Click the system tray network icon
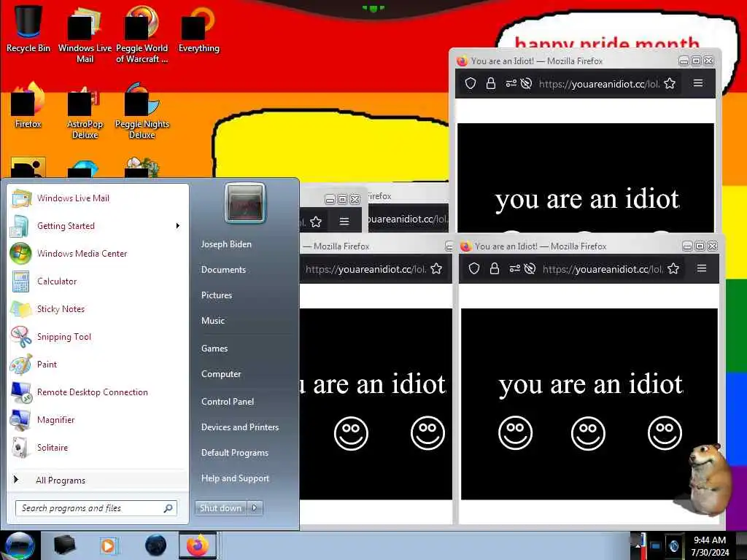The image size is (747, 560). (x=656, y=546)
